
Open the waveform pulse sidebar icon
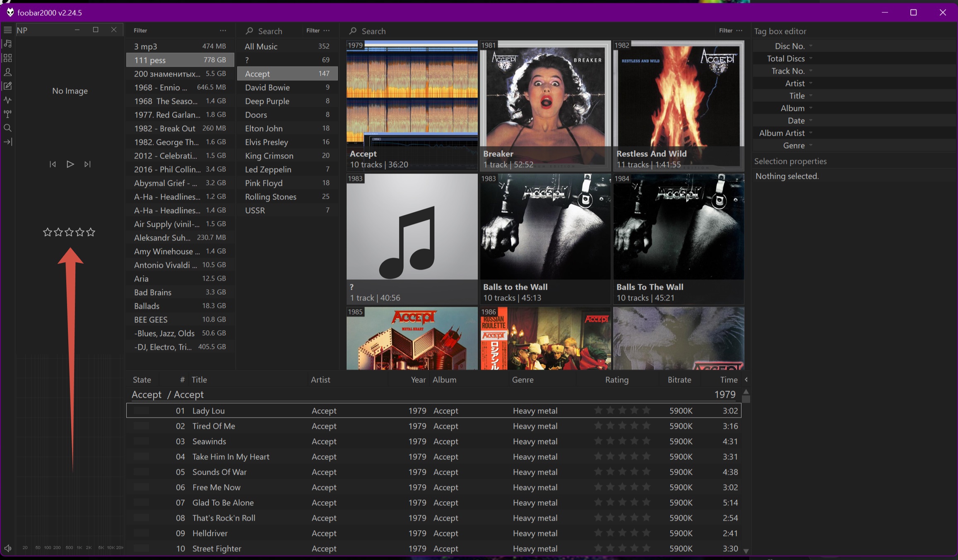pyautogui.click(x=7, y=100)
